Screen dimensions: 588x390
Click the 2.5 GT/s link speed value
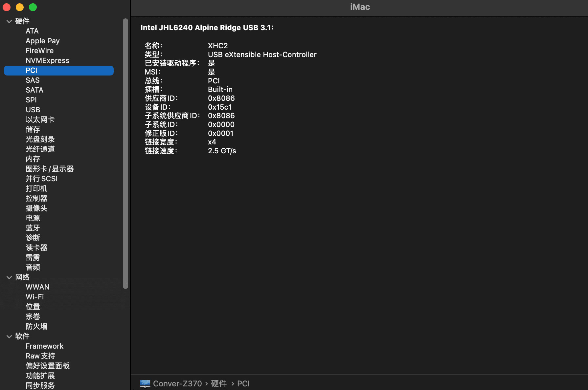tap(222, 151)
